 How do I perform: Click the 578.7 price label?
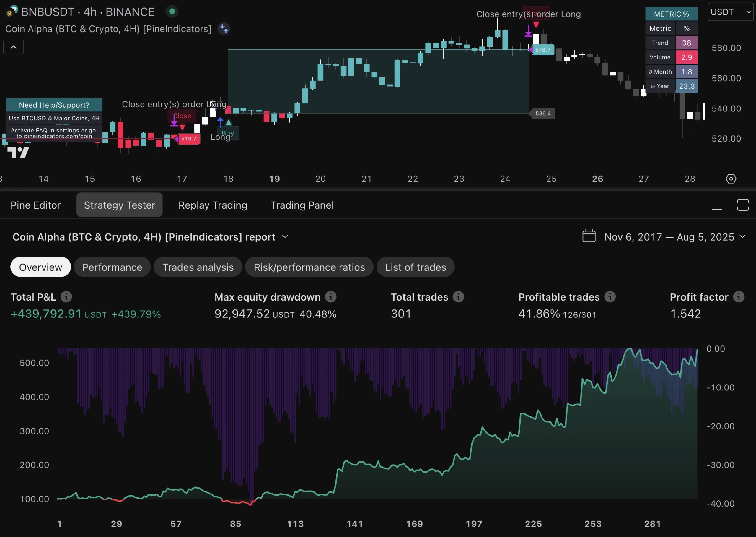point(543,50)
